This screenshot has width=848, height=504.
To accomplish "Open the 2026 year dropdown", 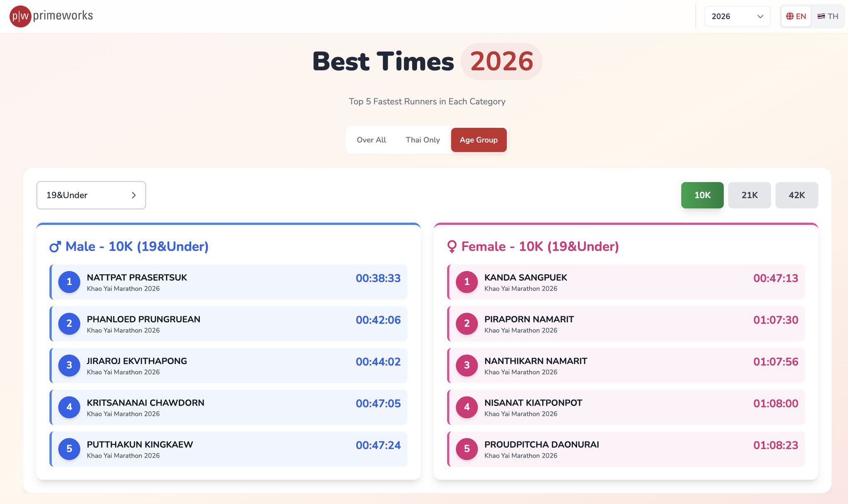I will (x=737, y=17).
